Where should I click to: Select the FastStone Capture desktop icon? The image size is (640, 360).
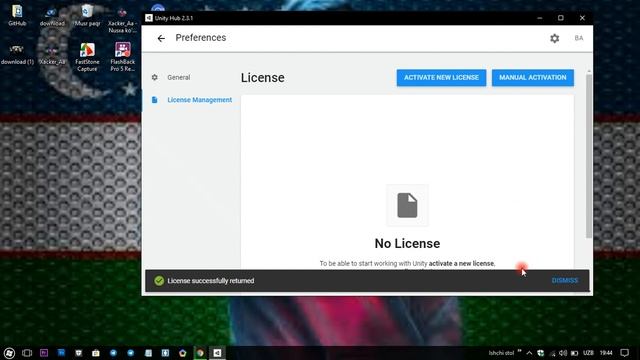click(x=87, y=58)
